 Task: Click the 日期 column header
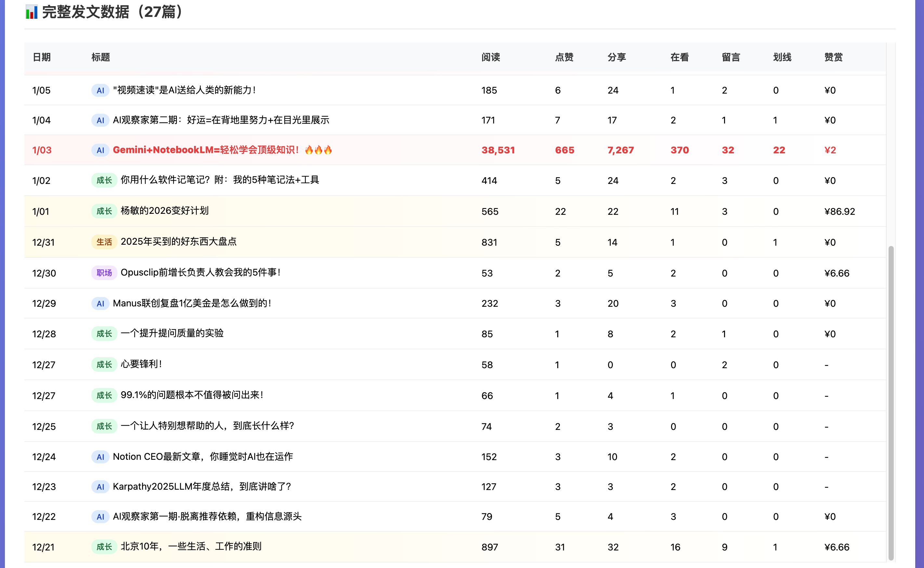pos(41,57)
